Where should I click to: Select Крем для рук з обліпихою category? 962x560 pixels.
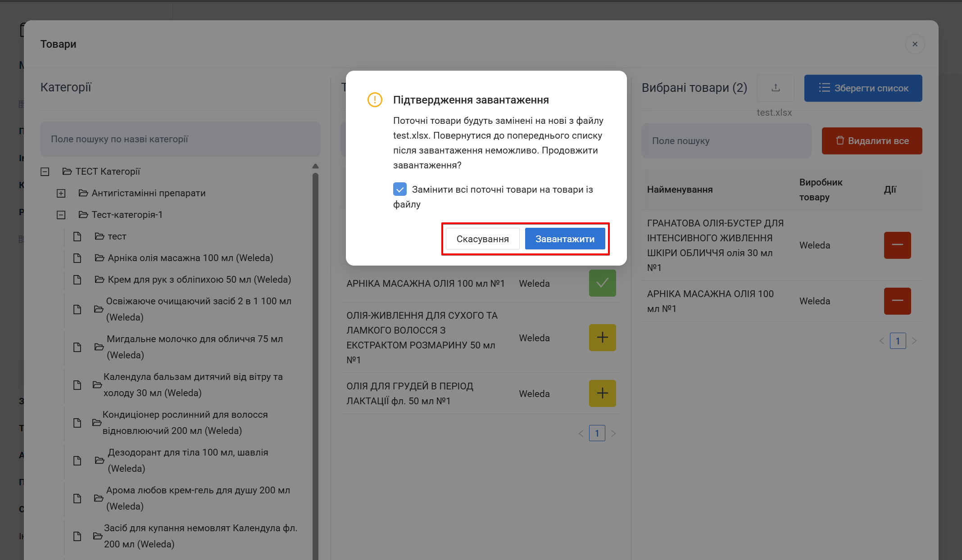click(199, 280)
